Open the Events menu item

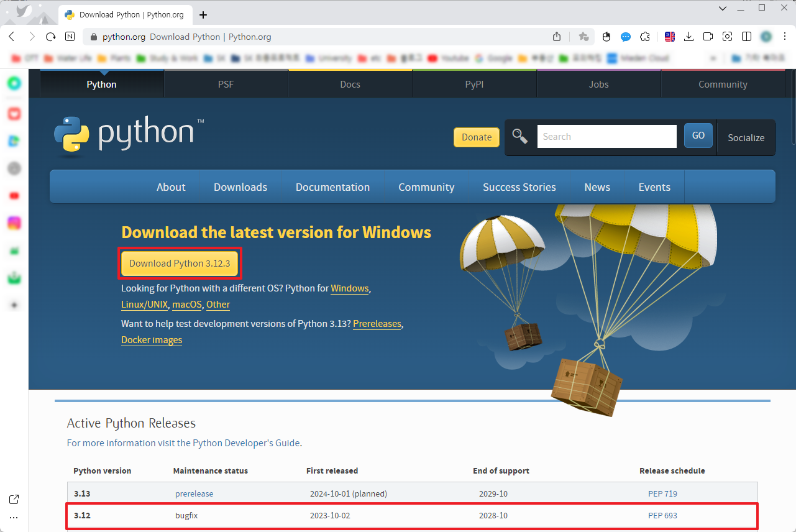coord(654,187)
